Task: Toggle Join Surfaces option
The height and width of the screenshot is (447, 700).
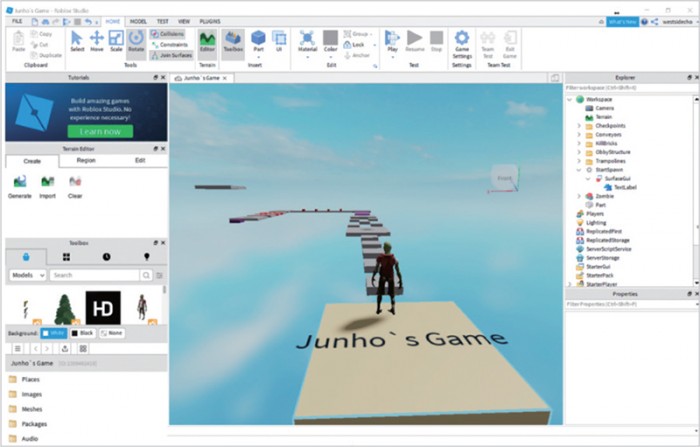Action: (x=171, y=55)
